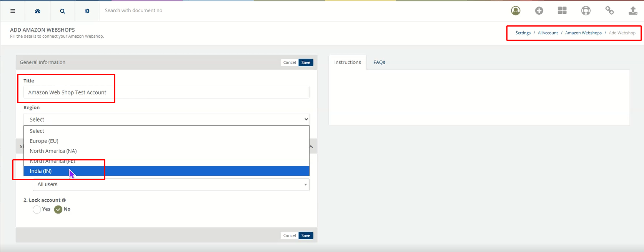
Task: Open the settings gear icon
Action: pyautogui.click(x=87, y=11)
